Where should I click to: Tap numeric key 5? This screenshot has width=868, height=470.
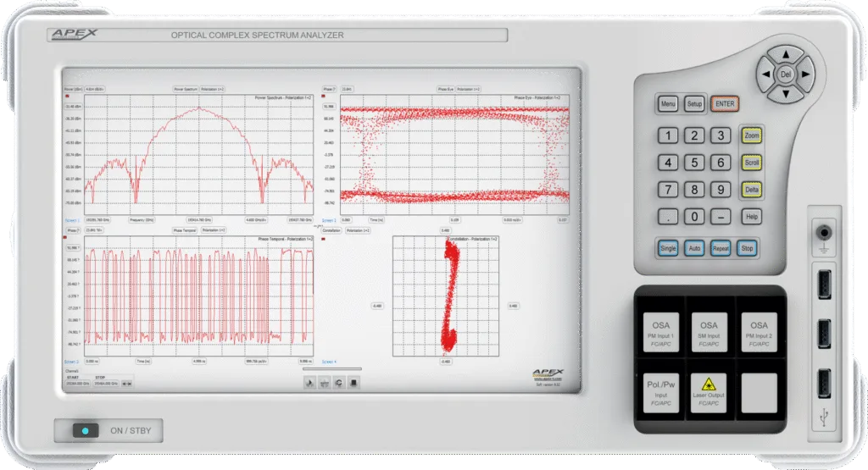coord(694,163)
